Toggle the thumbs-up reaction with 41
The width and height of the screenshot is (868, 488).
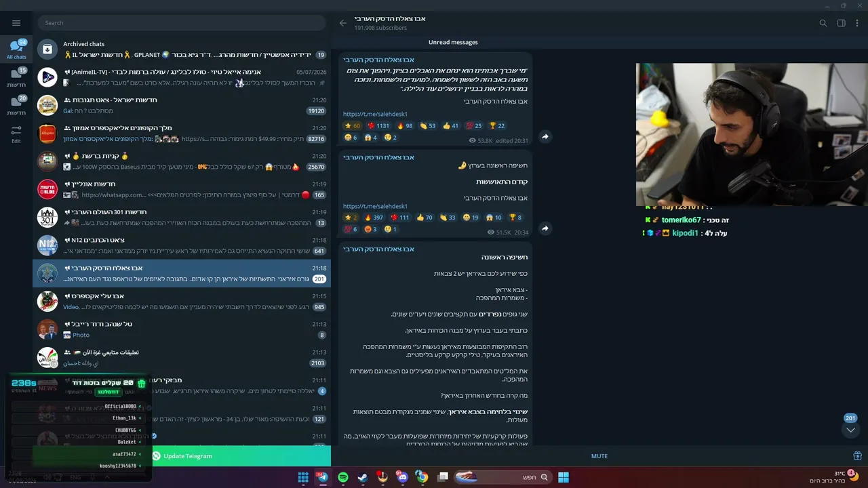coord(451,125)
